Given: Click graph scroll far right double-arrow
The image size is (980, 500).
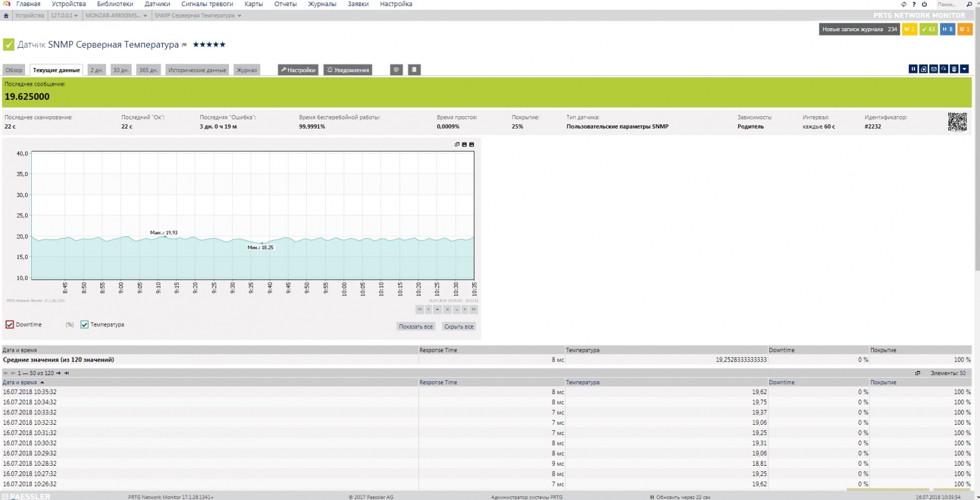Looking at the screenshot, I should coord(473,310).
